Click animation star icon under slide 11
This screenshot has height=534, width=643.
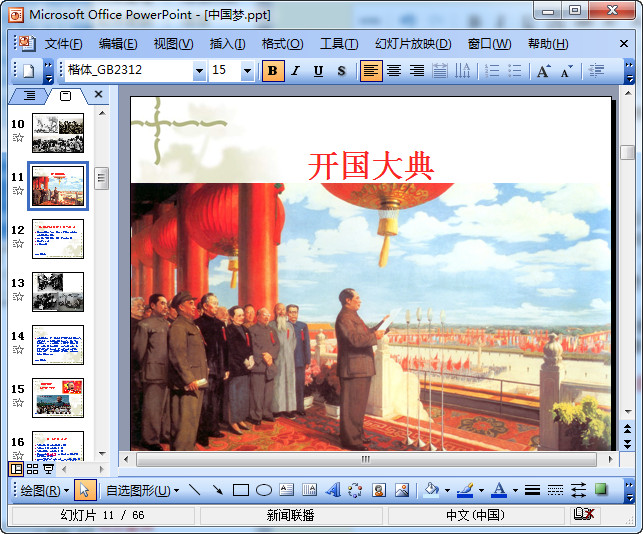coord(18,190)
